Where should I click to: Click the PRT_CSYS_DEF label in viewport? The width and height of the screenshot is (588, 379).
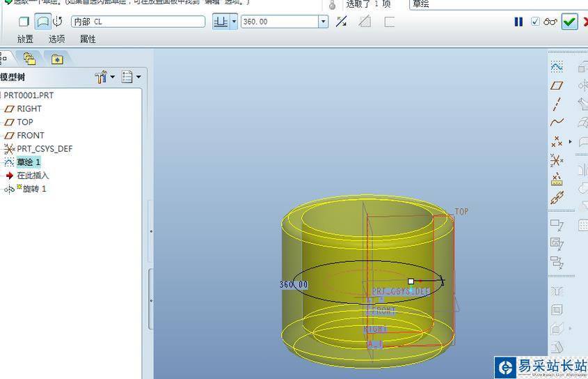coord(401,291)
